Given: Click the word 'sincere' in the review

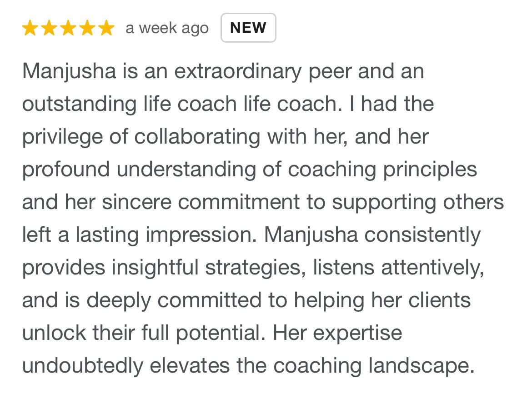Looking at the screenshot, I should click(x=137, y=202).
